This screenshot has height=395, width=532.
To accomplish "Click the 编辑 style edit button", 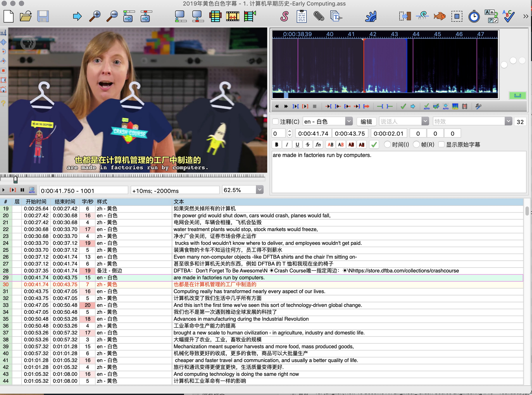I will pyautogui.click(x=366, y=121).
